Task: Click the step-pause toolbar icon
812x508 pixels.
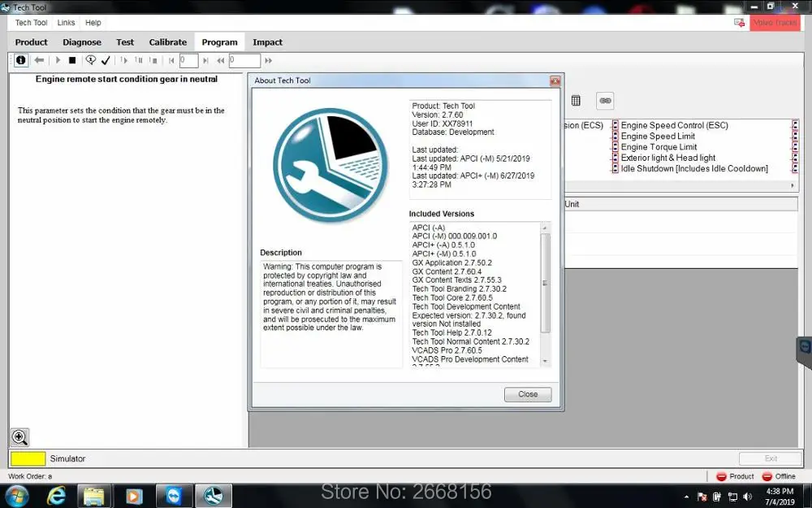Action: coord(139,60)
